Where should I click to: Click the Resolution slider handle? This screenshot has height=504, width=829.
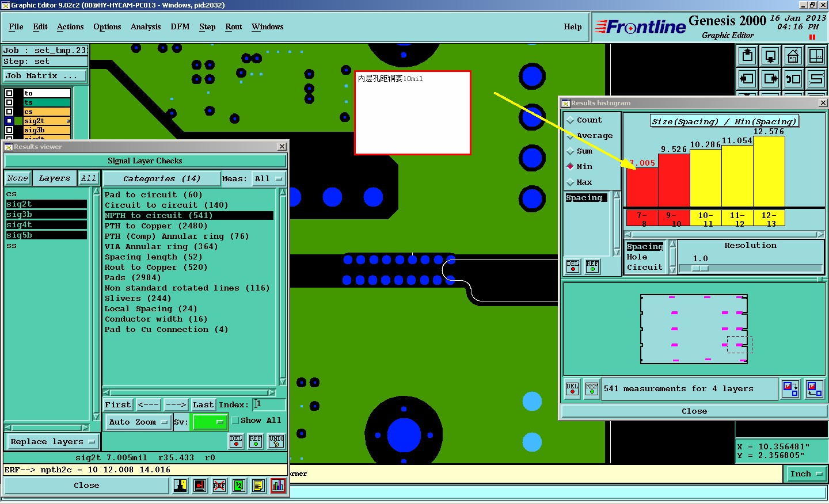point(700,269)
